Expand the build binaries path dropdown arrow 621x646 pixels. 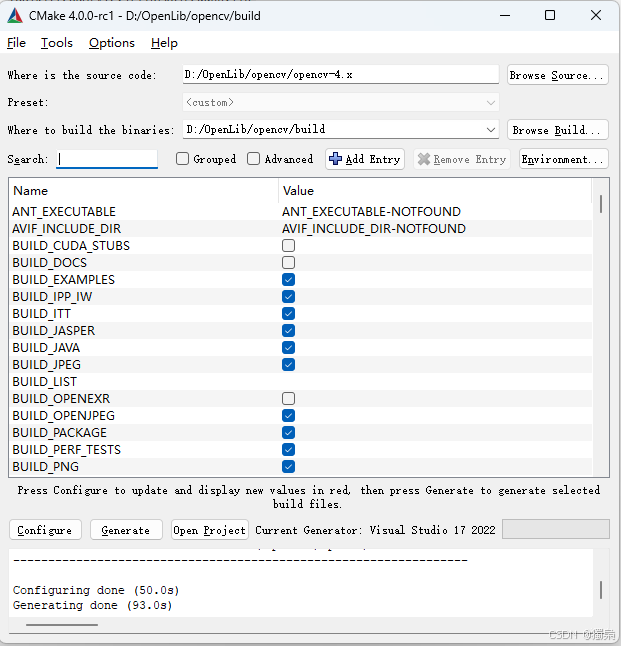point(490,130)
